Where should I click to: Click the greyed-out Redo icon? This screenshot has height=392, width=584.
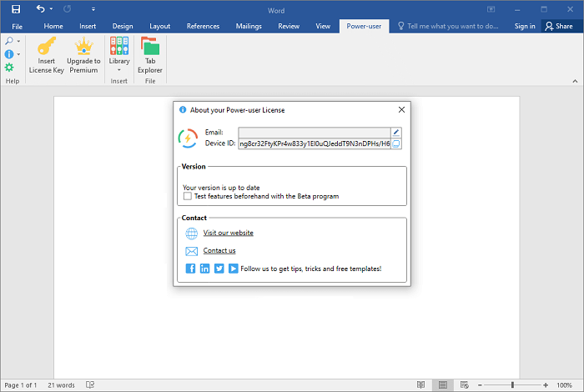67,8
